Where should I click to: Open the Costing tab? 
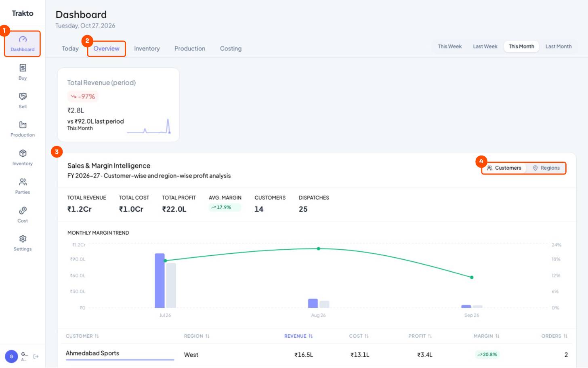click(x=231, y=48)
